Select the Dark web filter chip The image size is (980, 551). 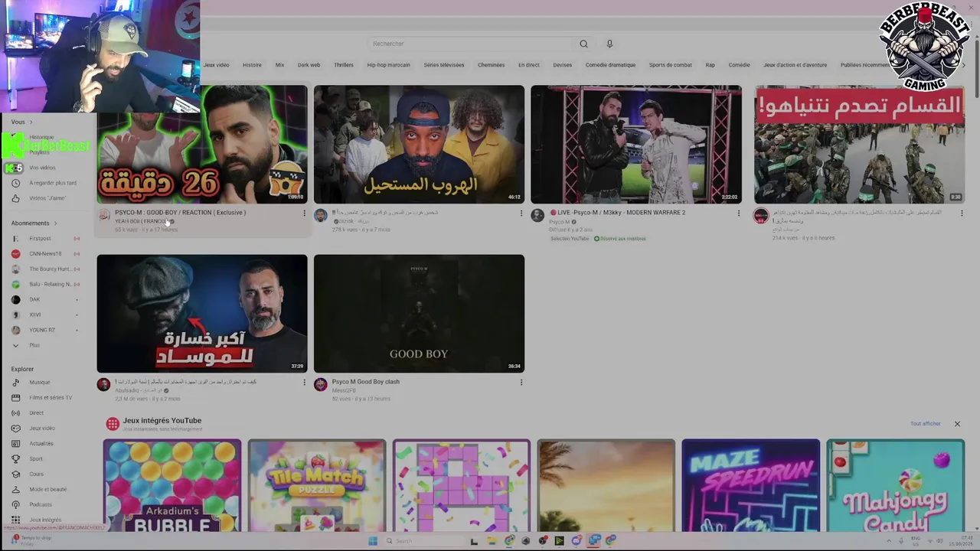click(x=309, y=65)
